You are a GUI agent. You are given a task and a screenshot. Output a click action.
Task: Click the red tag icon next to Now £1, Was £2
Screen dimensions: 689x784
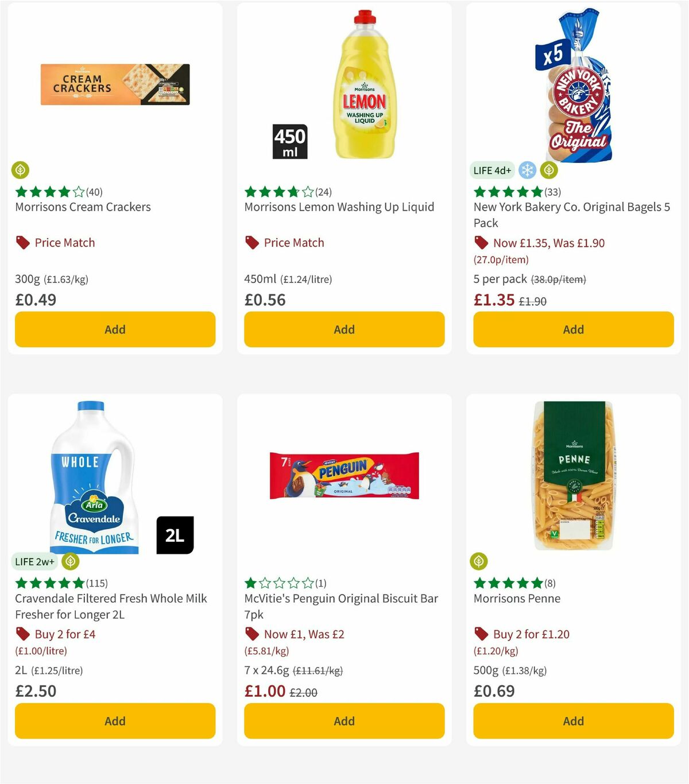251,634
